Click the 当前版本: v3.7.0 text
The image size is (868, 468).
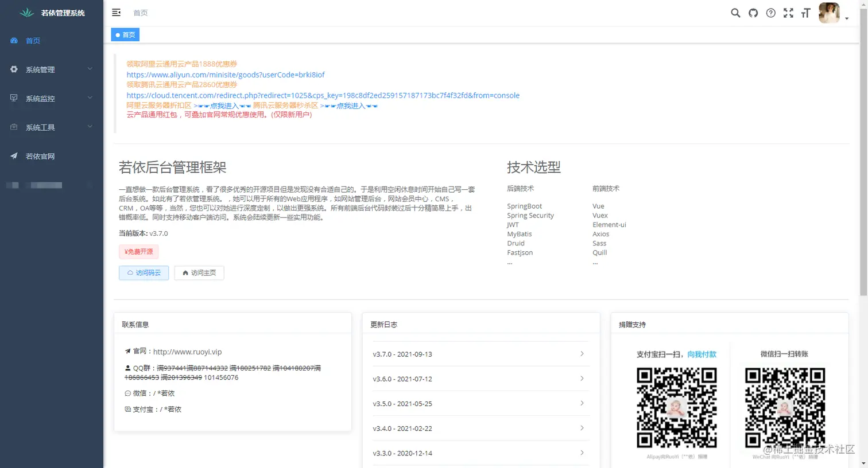pyautogui.click(x=144, y=233)
